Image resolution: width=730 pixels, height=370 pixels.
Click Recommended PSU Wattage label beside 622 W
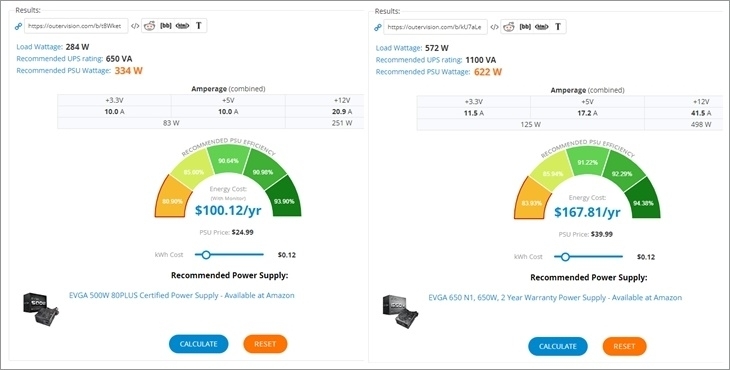(423, 72)
